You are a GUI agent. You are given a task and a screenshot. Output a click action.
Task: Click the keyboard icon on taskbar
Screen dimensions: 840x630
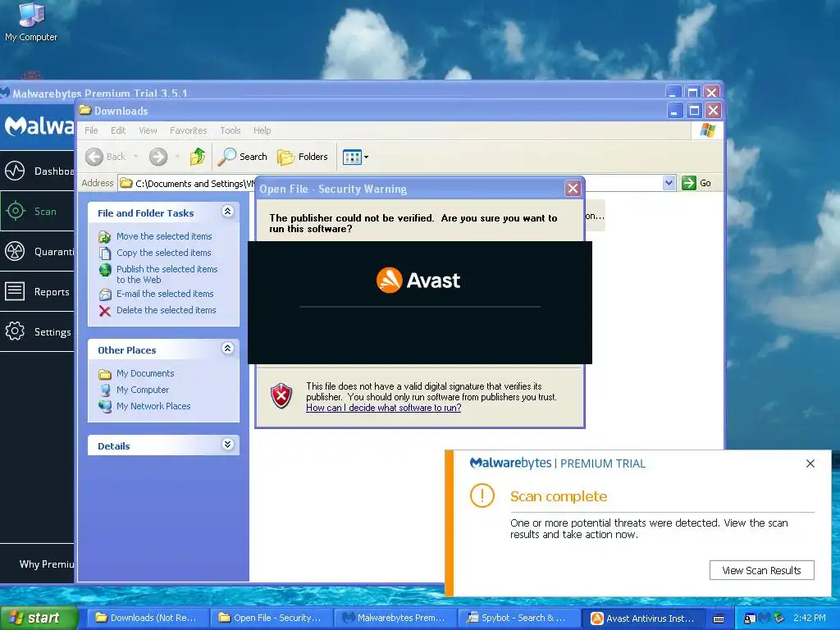(719, 619)
